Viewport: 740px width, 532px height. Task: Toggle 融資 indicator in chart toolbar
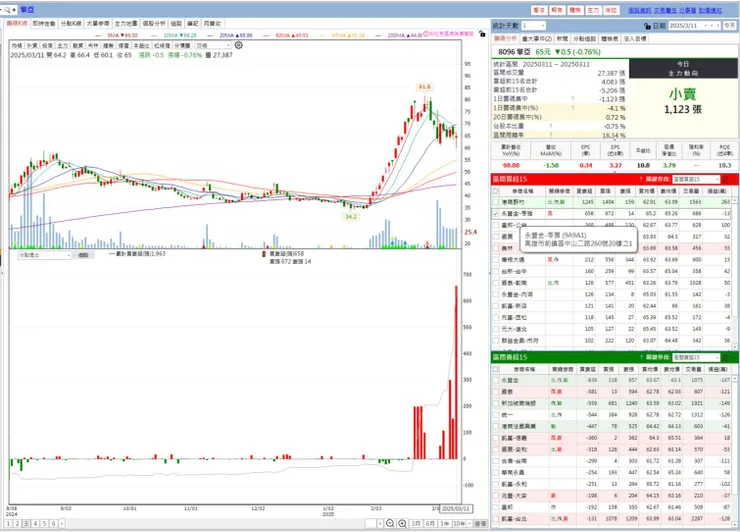(78, 45)
